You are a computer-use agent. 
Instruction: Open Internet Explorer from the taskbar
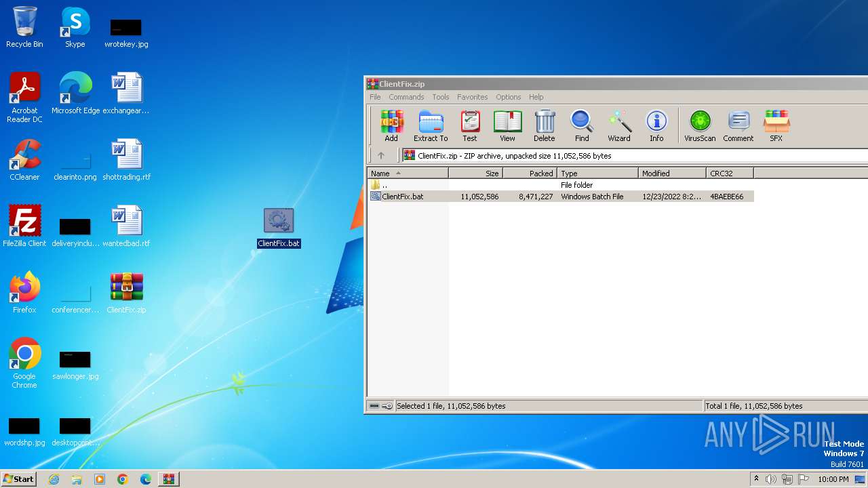pyautogui.click(x=54, y=479)
